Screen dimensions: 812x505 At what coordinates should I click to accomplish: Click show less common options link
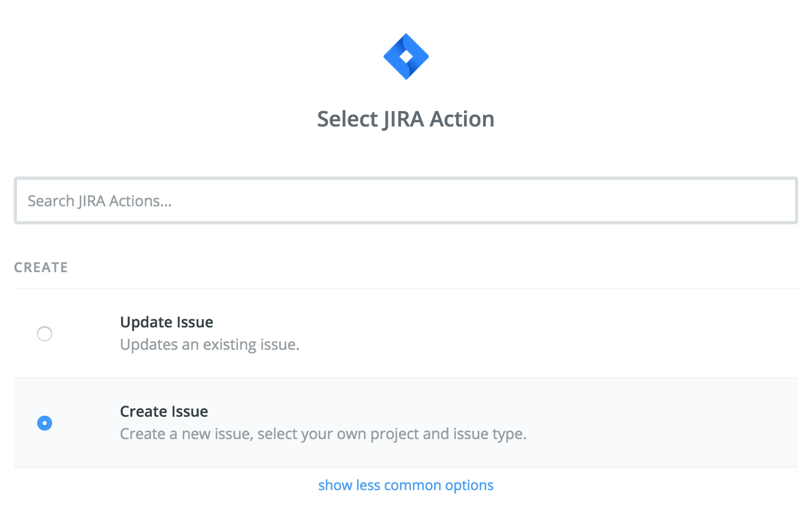(406, 485)
